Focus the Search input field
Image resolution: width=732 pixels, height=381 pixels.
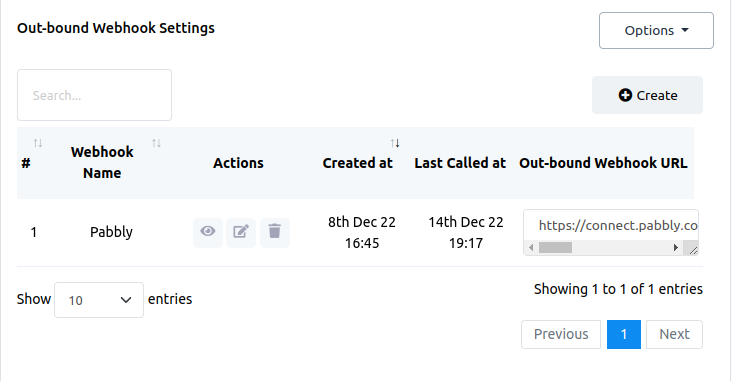click(x=94, y=95)
